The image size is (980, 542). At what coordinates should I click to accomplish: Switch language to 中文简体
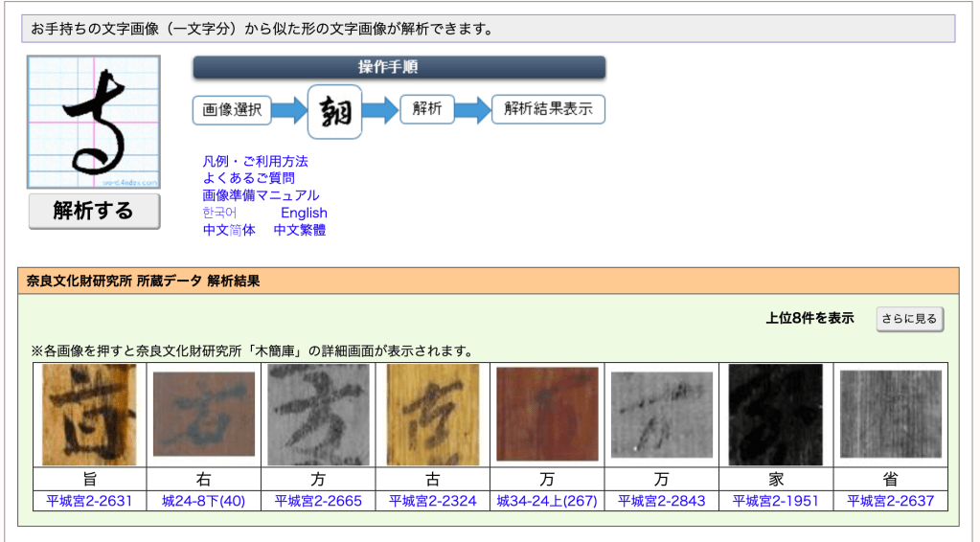(229, 230)
